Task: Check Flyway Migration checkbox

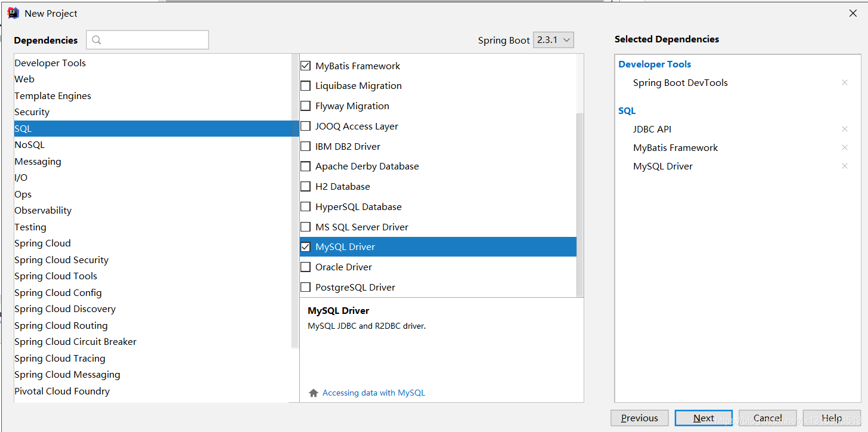Action: click(x=305, y=106)
